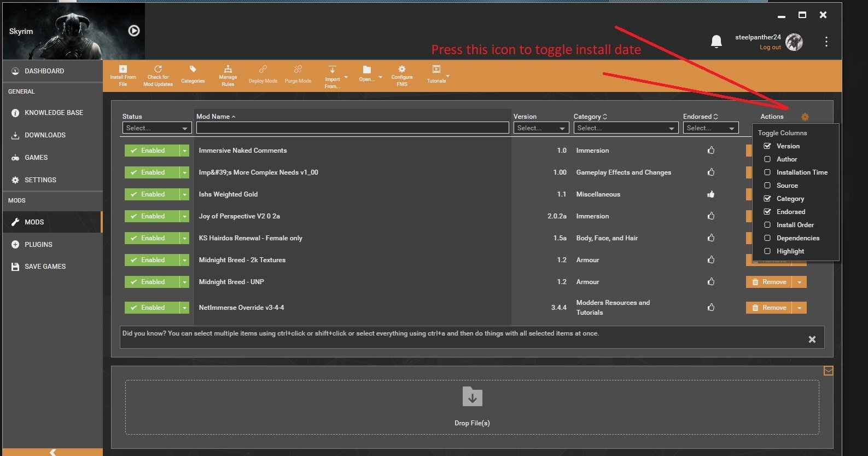Viewport: 868px width, 456px height.
Task: Enable the Install Order column
Action: [767, 225]
